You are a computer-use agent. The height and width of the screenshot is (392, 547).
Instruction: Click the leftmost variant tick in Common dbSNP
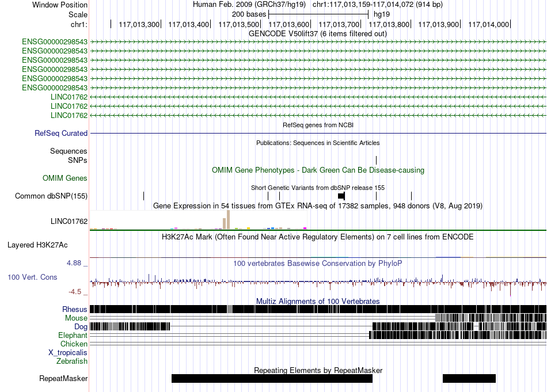[144, 196]
